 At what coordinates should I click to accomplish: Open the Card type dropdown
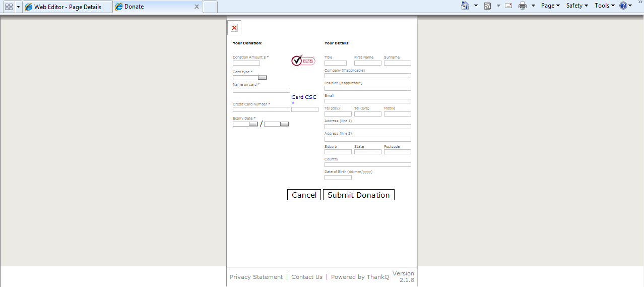pos(262,78)
